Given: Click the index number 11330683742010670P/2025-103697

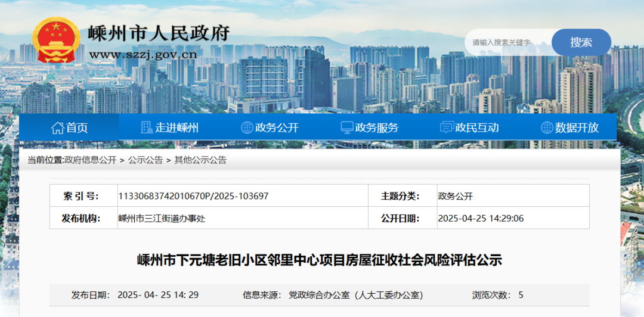Looking at the screenshot, I should (193, 196).
